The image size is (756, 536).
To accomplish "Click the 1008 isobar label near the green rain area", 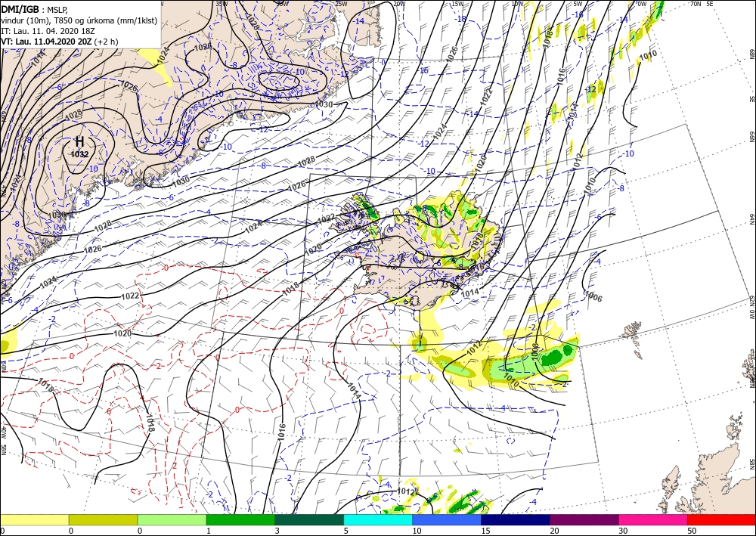I will click(534, 351).
